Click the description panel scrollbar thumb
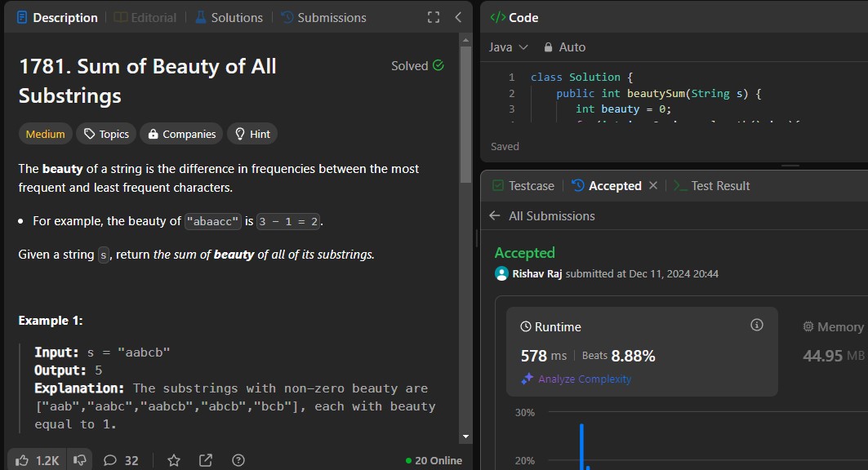Screen dimensions: 868x470 coord(465,114)
